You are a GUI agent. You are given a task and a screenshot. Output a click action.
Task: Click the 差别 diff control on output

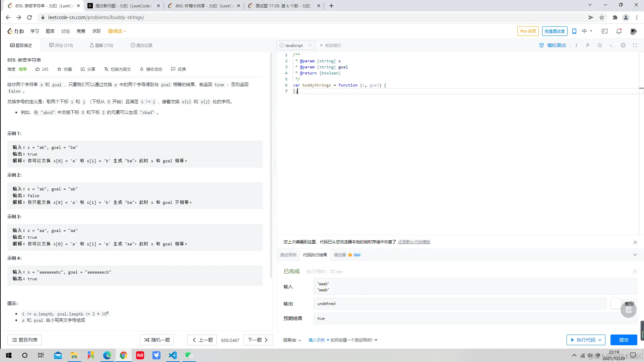[x=629, y=303]
